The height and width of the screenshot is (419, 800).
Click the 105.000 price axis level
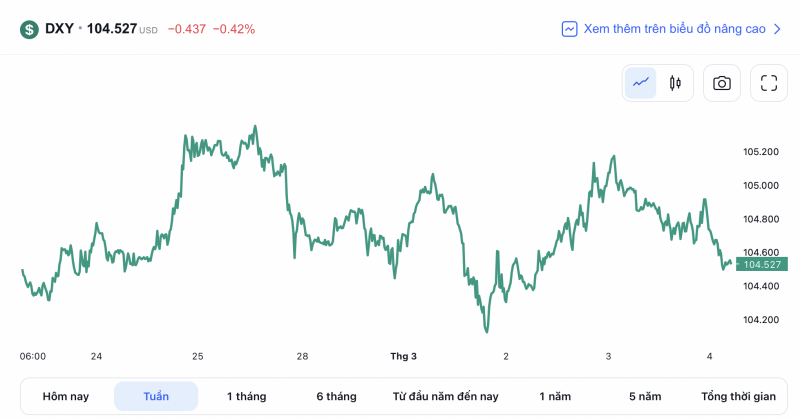[761, 185]
